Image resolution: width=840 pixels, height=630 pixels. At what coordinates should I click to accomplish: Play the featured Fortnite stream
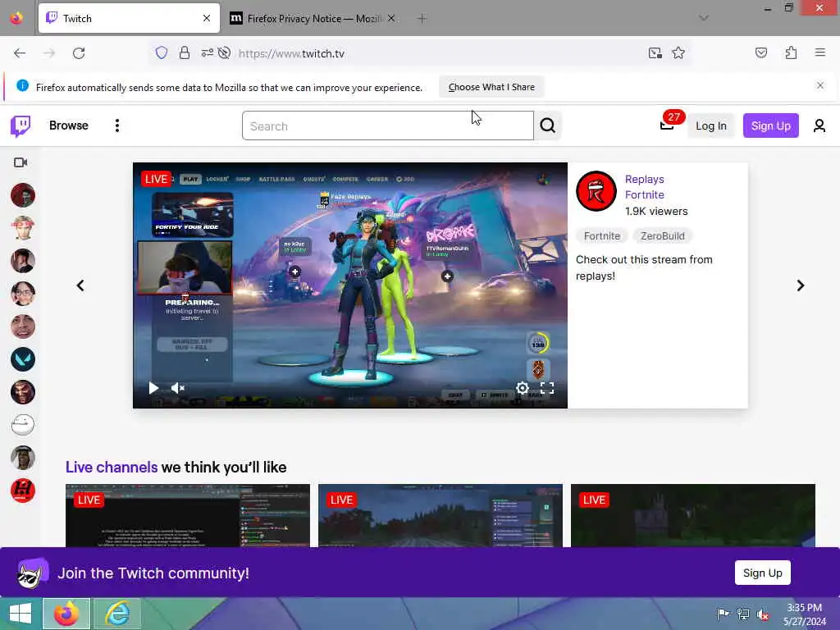coord(153,388)
